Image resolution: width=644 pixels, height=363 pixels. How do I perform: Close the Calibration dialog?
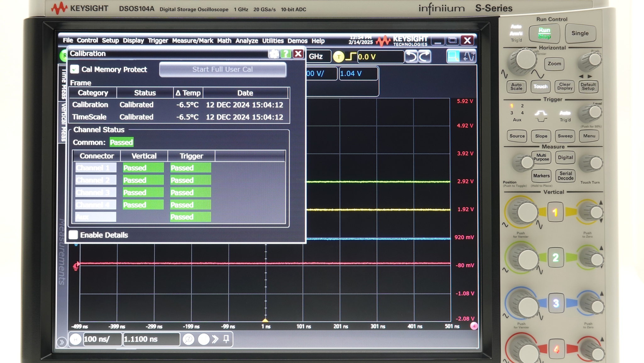pos(298,54)
